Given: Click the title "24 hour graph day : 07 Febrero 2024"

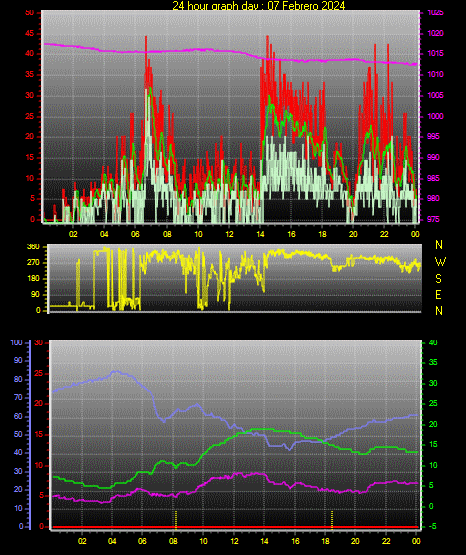Looking at the screenshot, I should tap(259, 6).
